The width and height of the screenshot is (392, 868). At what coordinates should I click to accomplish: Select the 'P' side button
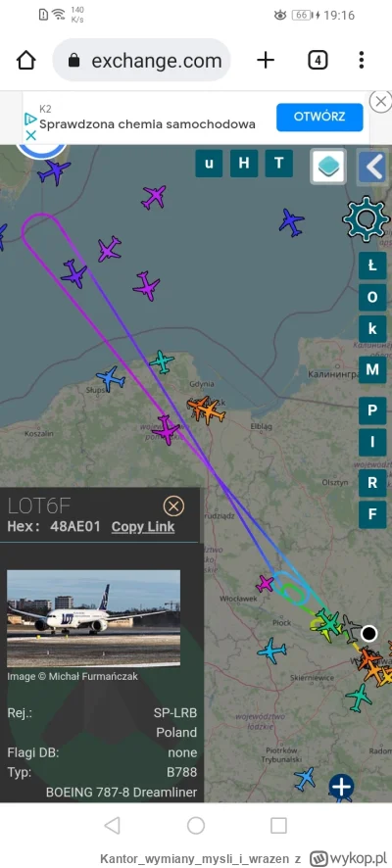tap(372, 410)
